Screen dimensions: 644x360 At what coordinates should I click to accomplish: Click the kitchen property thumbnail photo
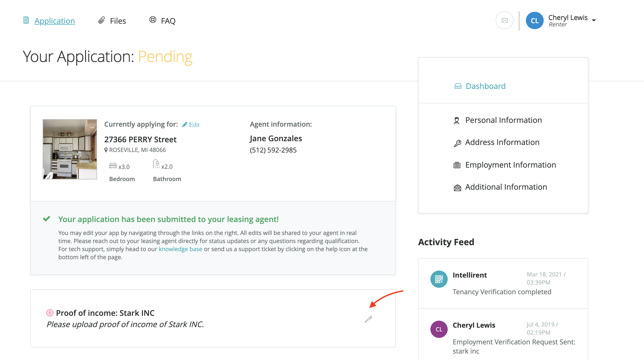[x=70, y=149]
